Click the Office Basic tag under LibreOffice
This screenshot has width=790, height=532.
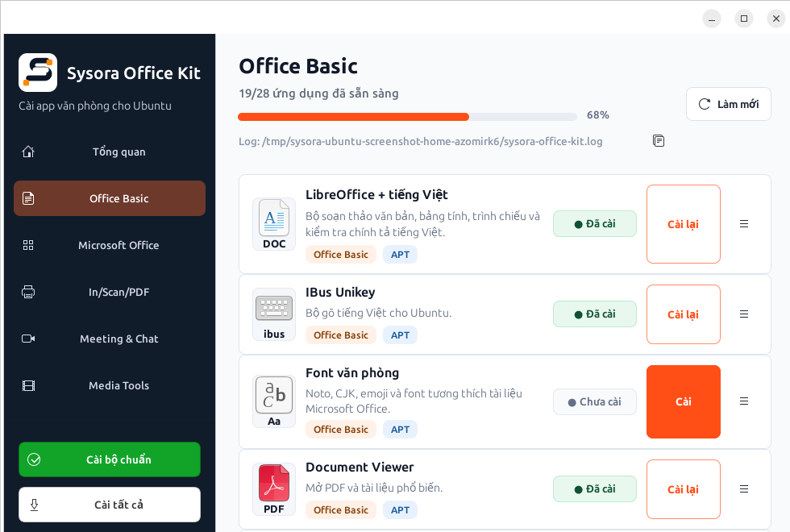click(340, 255)
